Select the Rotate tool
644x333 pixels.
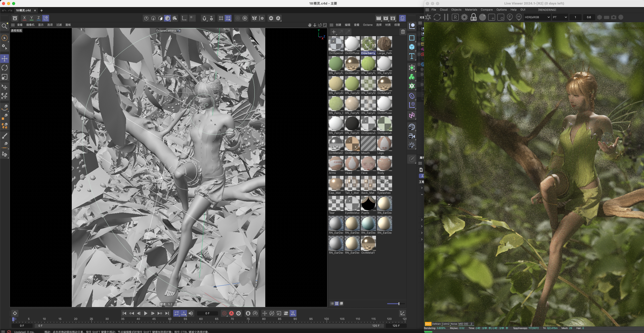click(x=5, y=68)
